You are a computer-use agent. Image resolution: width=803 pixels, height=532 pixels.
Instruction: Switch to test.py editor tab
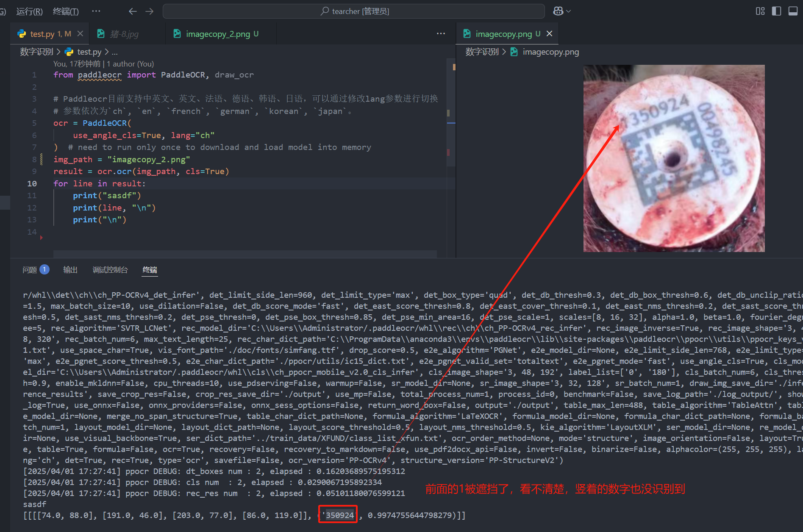click(50, 34)
